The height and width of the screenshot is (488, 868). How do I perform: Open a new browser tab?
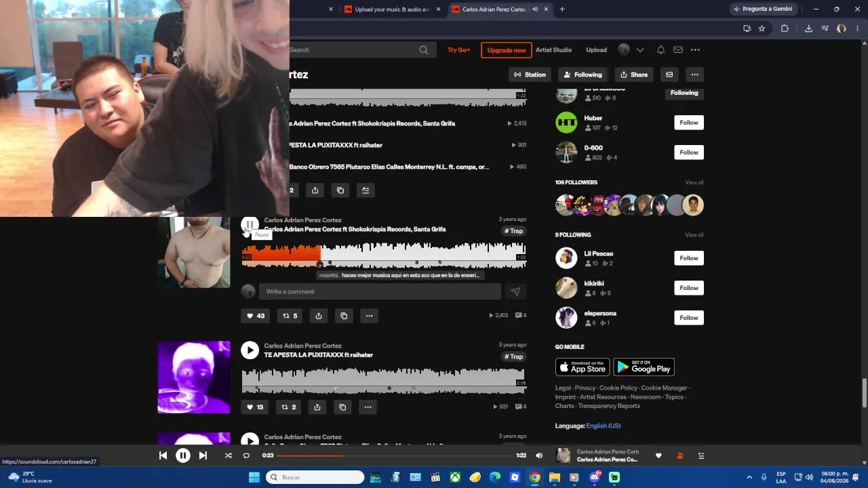point(562,9)
